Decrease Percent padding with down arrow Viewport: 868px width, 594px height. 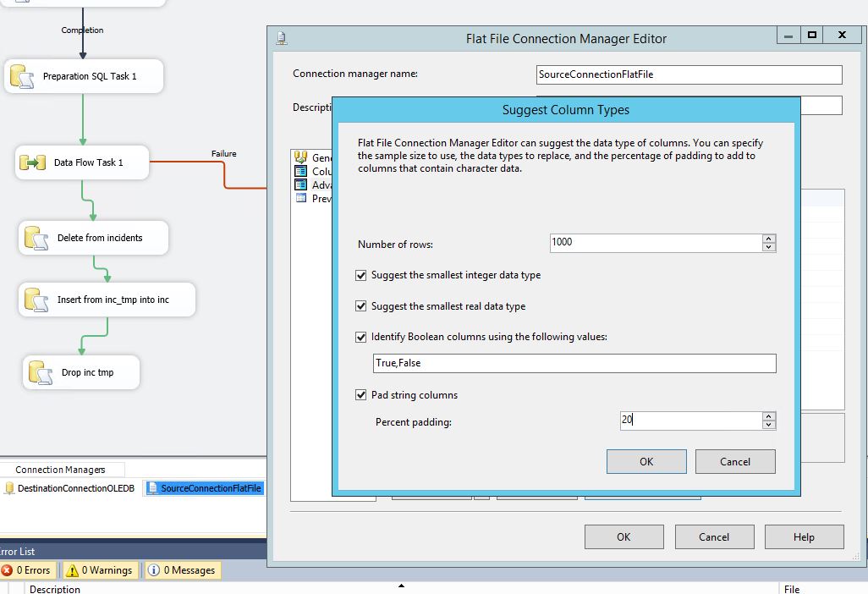click(x=769, y=425)
